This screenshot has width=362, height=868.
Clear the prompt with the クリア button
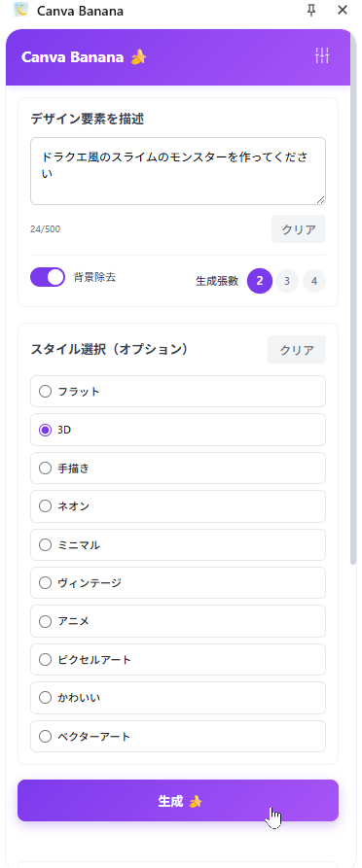[299, 229]
